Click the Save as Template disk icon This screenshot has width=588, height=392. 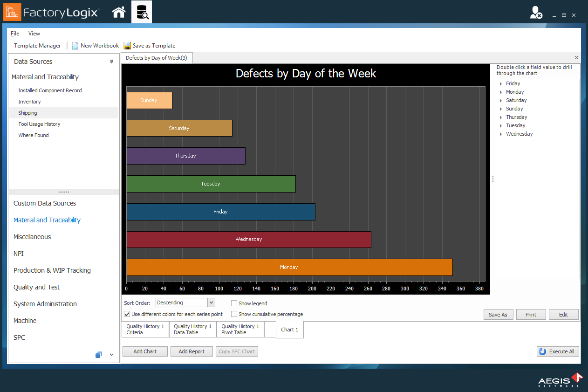(127, 45)
